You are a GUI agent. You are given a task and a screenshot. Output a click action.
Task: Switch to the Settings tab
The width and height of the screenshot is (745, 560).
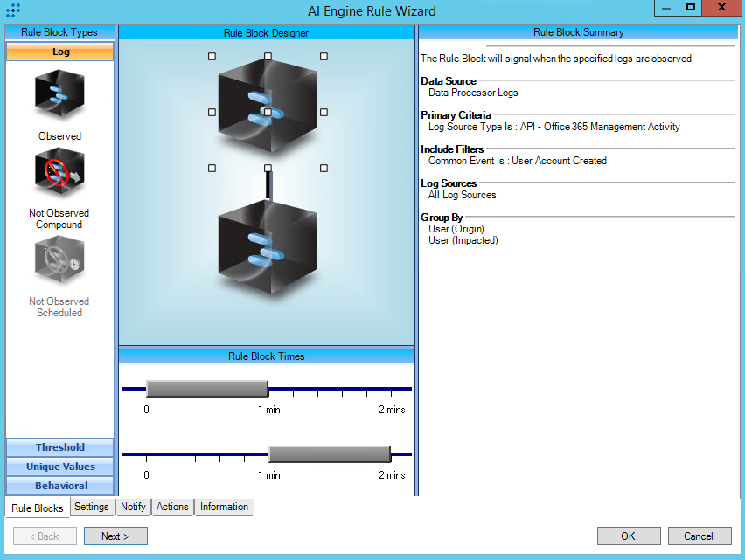click(92, 507)
